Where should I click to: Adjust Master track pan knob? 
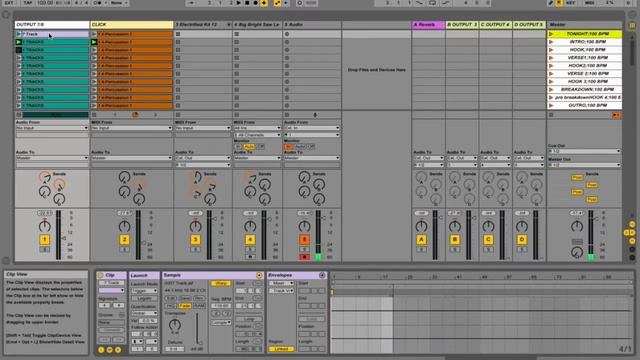(577, 226)
